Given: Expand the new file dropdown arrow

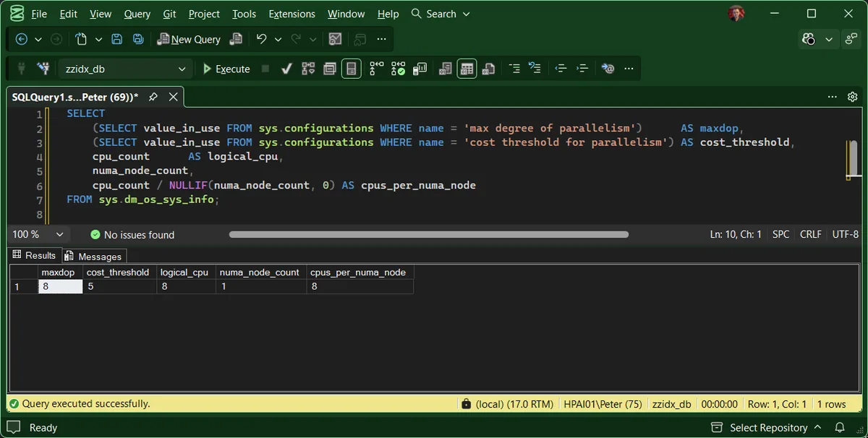Looking at the screenshot, I should tap(98, 39).
